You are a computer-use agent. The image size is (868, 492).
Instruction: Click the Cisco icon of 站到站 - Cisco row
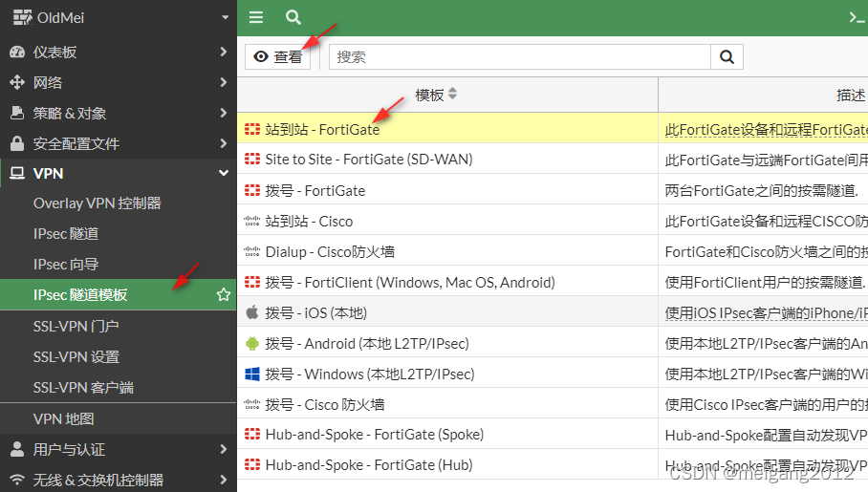click(251, 222)
